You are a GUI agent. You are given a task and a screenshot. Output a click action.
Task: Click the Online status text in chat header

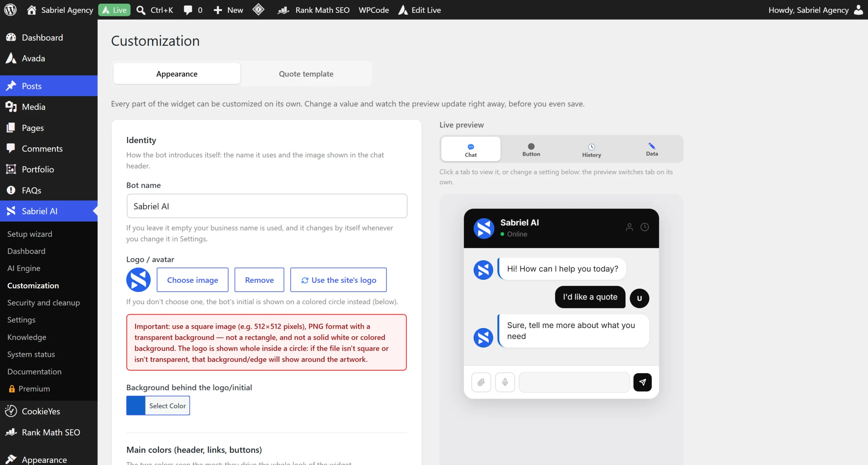point(517,234)
